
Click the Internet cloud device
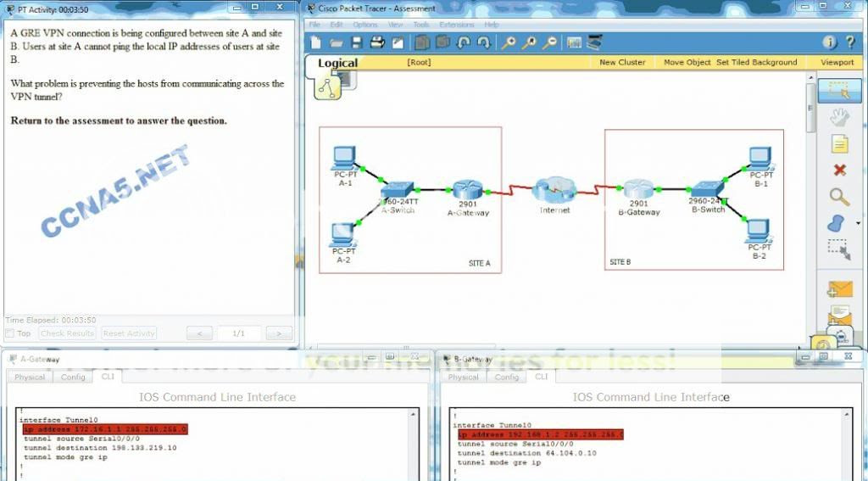tap(554, 190)
